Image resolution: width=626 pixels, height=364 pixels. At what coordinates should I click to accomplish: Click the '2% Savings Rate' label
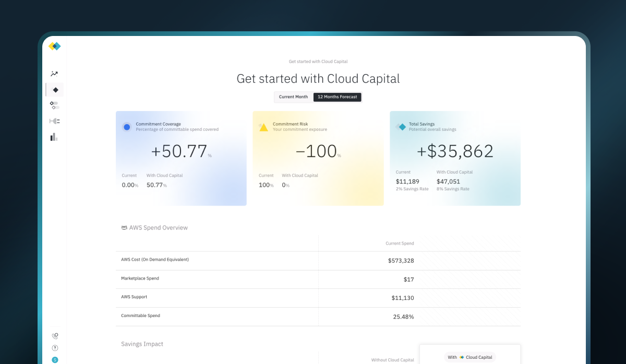point(412,189)
